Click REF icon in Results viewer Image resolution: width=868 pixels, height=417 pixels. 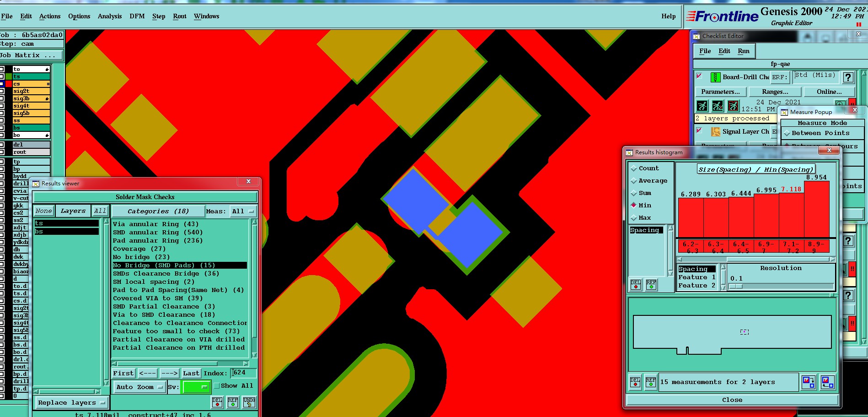point(233,402)
